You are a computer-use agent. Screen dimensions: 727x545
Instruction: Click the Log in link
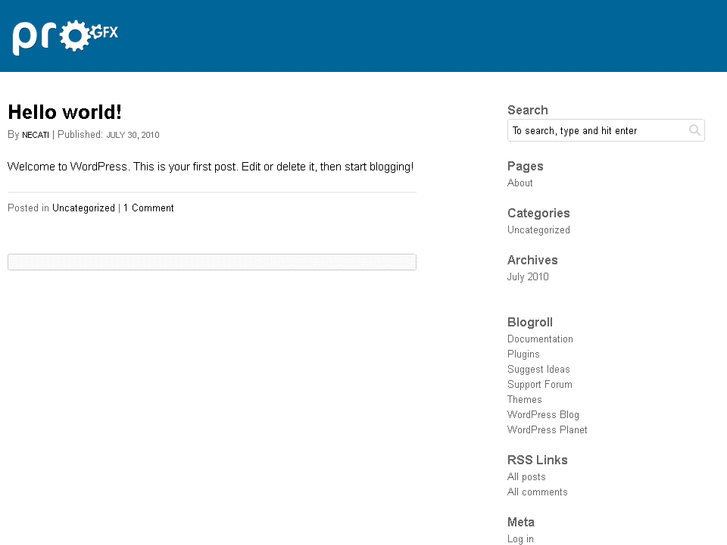click(520, 539)
